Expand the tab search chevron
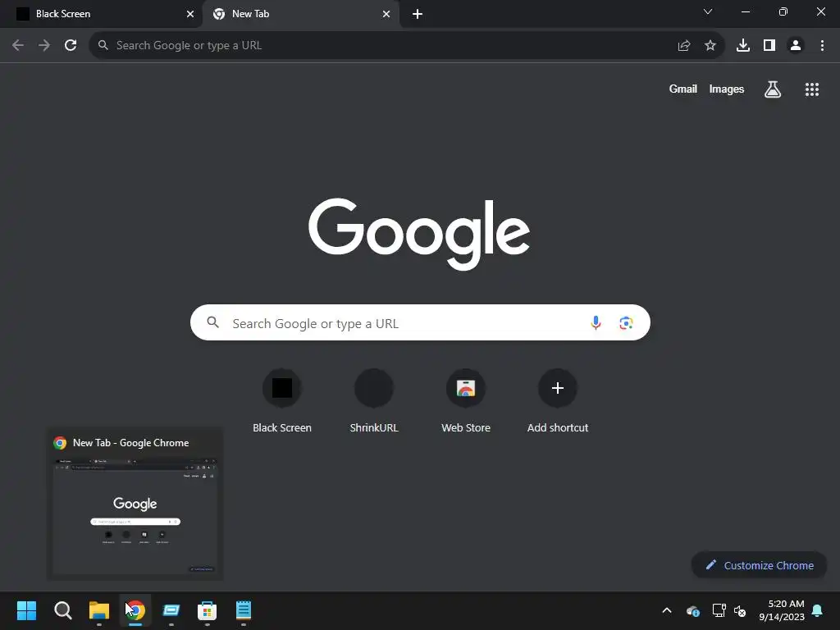Viewport: 840px width, 630px height. point(708,11)
